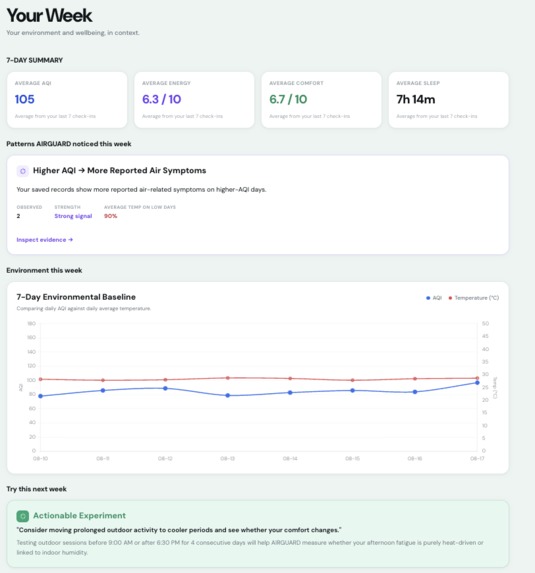
Task: Click the 'Strong signal' strength value
Action: (x=73, y=216)
